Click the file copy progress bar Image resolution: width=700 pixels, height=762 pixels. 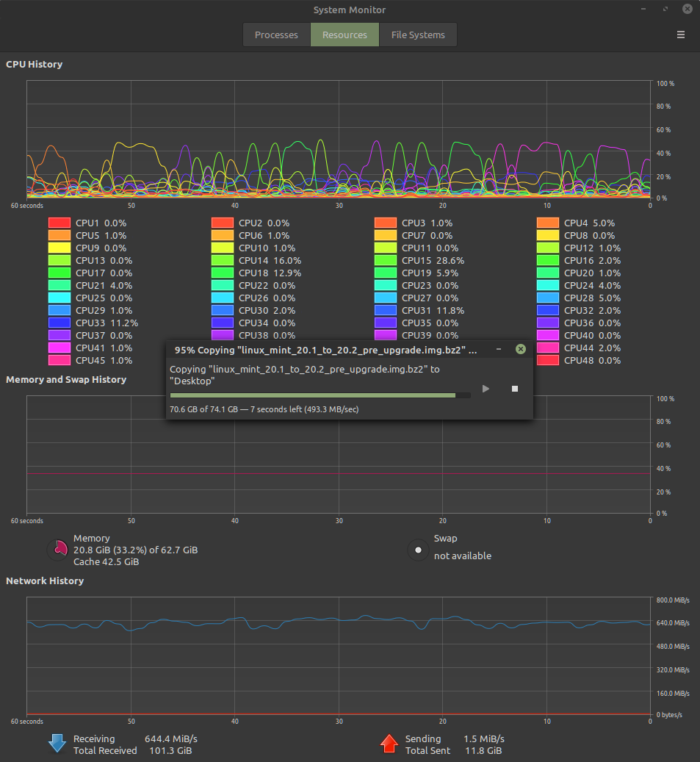click(320, 395)
